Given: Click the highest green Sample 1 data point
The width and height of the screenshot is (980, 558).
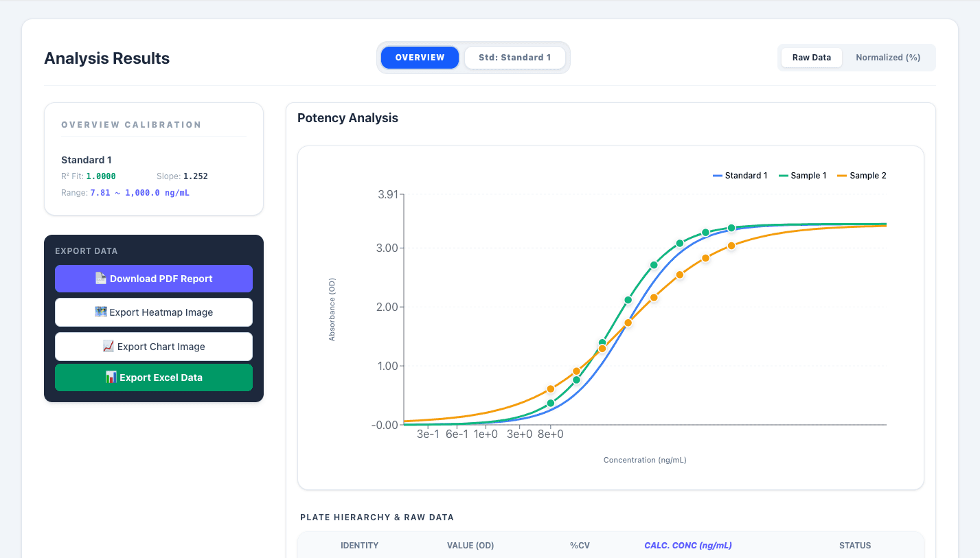Looking at the screenshot, I should tap(731, 228).
